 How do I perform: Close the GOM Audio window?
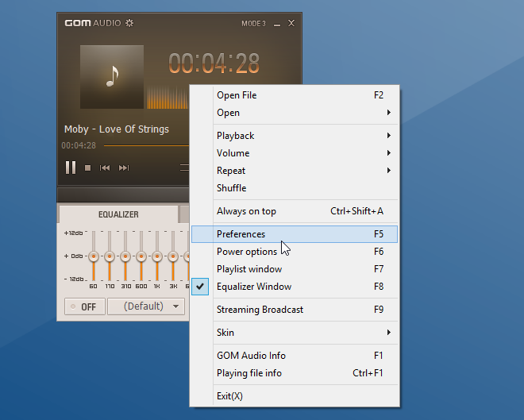[291, 23]
